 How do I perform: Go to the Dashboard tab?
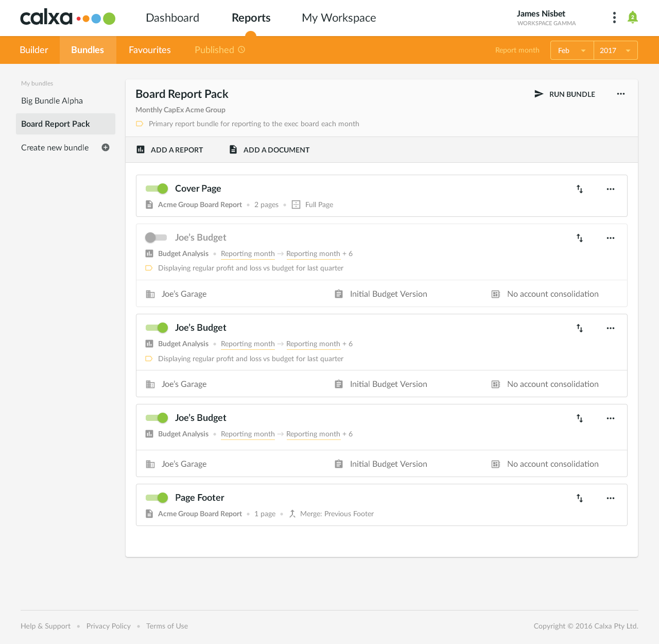(x=172, y=18)
